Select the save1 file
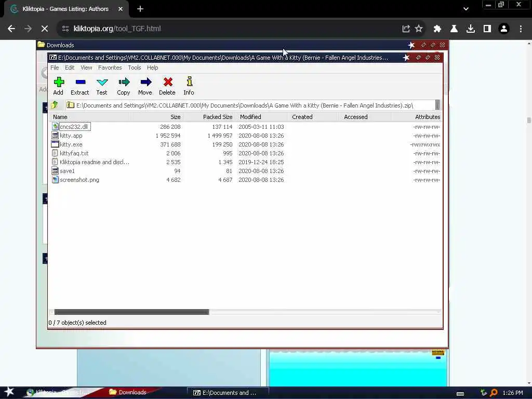Screen dimensions: 532x399 (x=67, y=170)
